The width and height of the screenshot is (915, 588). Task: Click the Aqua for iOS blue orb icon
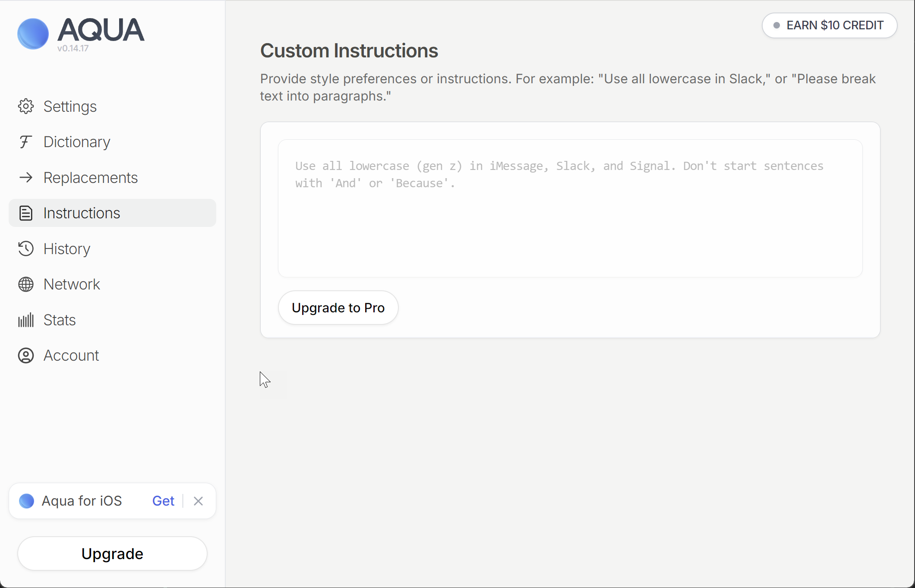27,501
